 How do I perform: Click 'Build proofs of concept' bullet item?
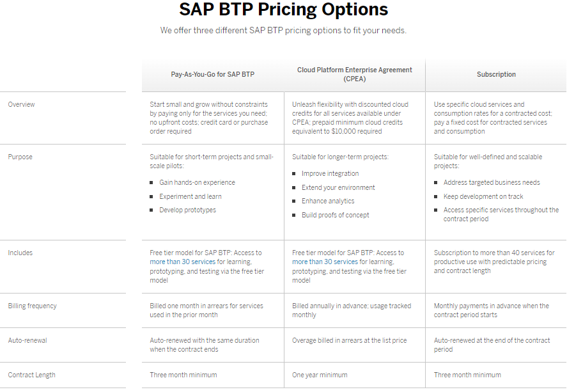click(x=335, y=216)
